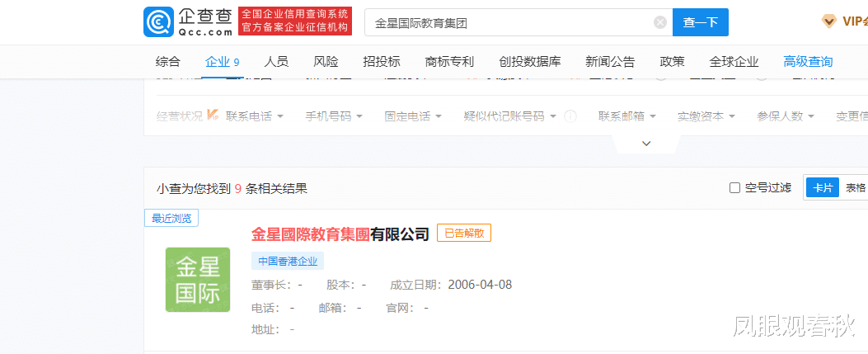
Task: Click the 高级查询 link
Action: point(808,62)
